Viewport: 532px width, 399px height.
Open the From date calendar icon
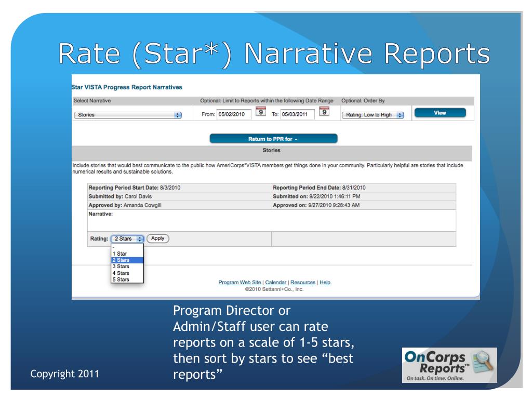261,112
